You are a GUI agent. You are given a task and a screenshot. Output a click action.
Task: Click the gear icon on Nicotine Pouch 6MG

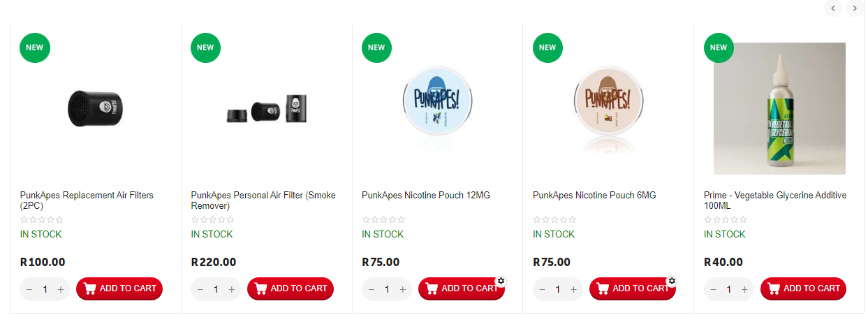[672, 281]
